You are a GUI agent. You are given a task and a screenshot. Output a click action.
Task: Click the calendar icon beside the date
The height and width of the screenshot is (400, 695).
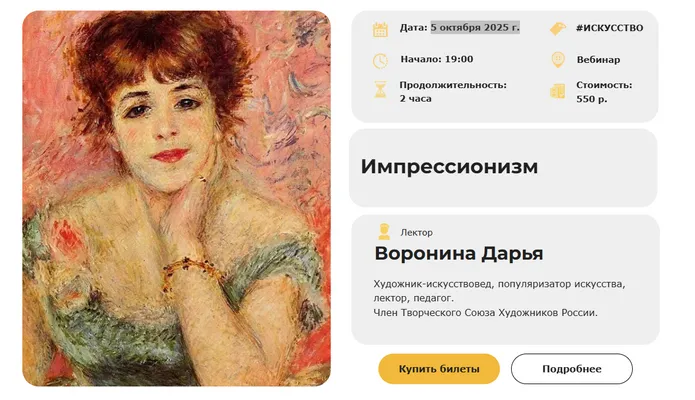380,29
